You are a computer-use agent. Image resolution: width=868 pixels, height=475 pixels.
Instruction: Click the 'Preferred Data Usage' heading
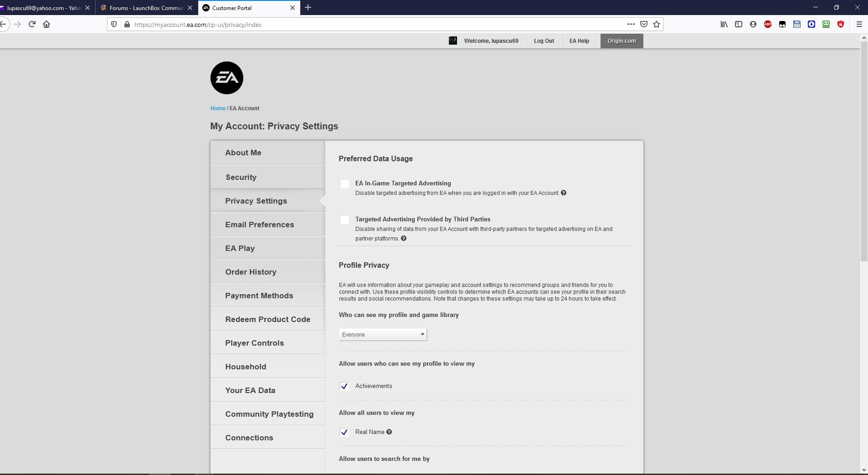point(375,158)
